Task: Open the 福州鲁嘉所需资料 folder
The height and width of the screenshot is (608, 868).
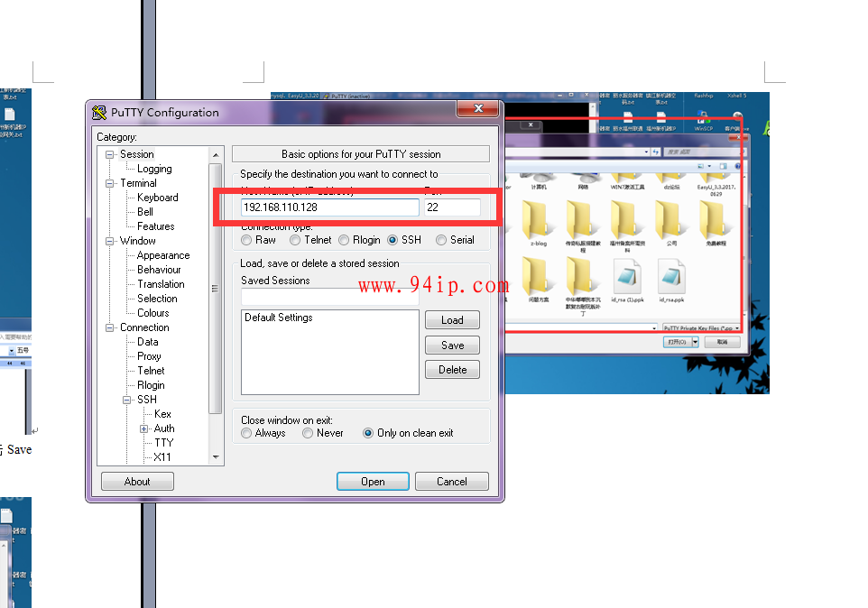Action: point(627,226)
